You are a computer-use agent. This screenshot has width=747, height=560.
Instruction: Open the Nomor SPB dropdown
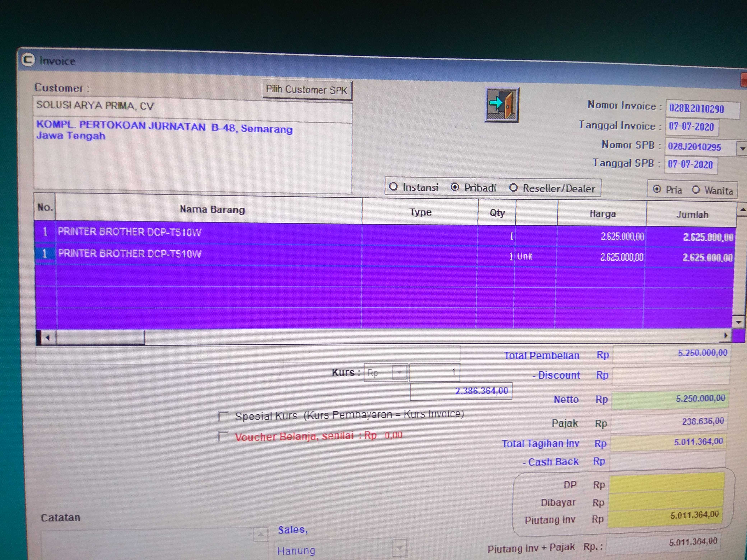(742, 148)
